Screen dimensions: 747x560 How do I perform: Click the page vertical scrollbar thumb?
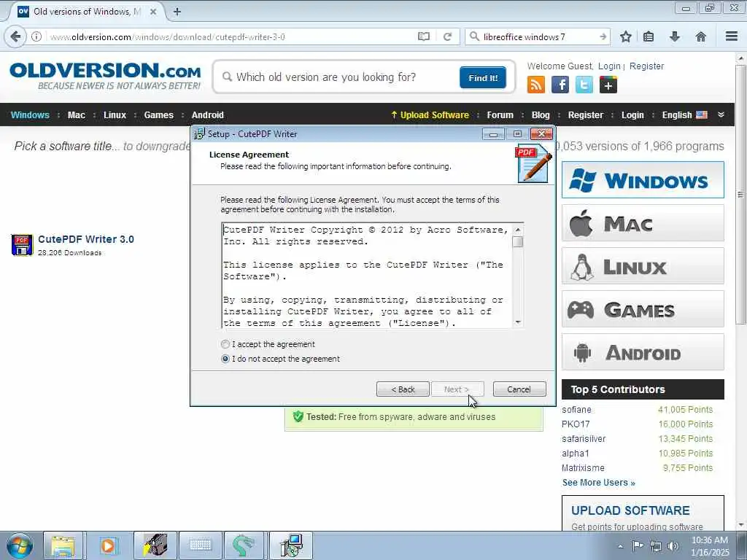click(x=741, y=194)
